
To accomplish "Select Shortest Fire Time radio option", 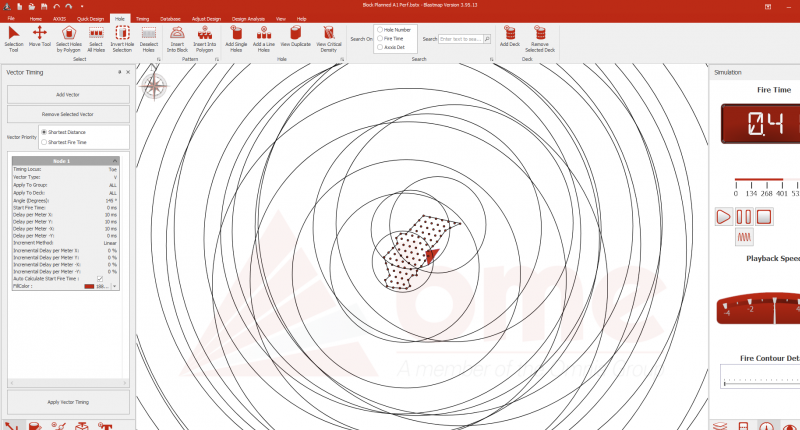I will click(x=44, y=142).
